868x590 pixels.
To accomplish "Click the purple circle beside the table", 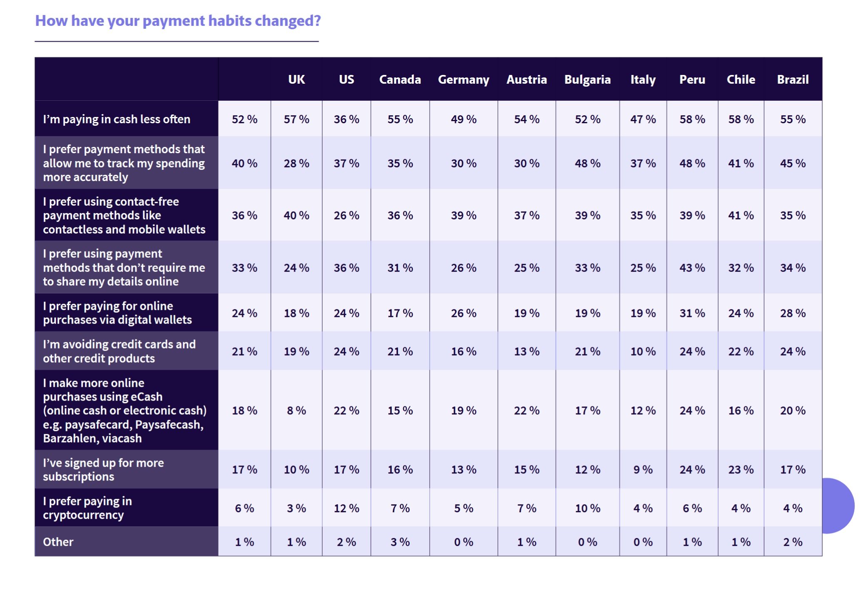I will pos(838,505).
